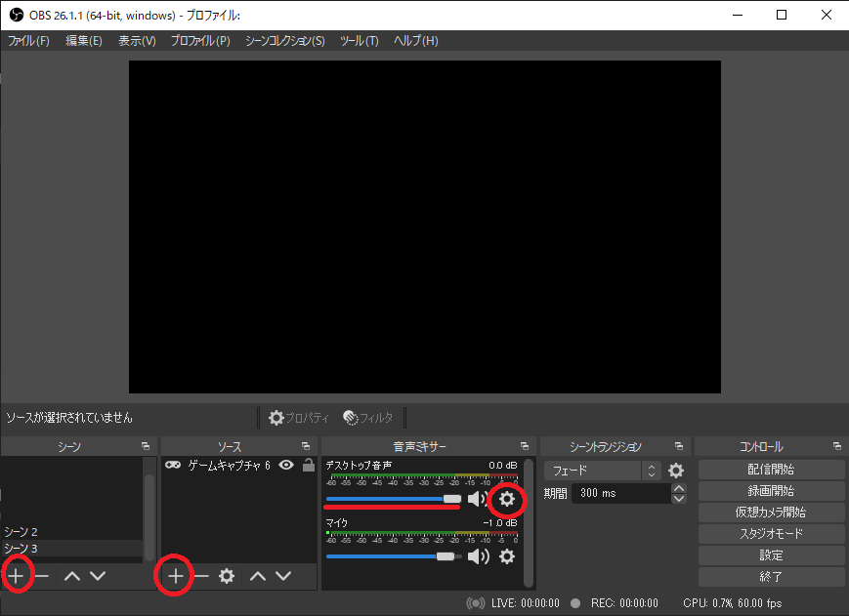Open the ヘルプ(H) menu
This screenshot has width=849, height=616.
[416, 41]
